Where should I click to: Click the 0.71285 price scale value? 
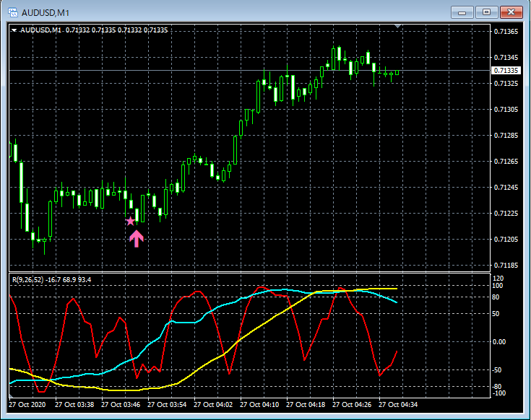click(x=506, y=135)
